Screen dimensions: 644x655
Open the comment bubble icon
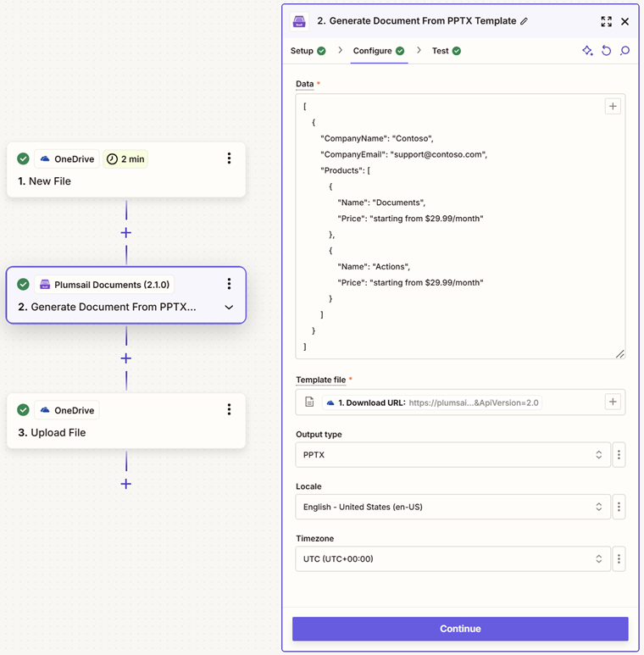click(x=625, y=51)
